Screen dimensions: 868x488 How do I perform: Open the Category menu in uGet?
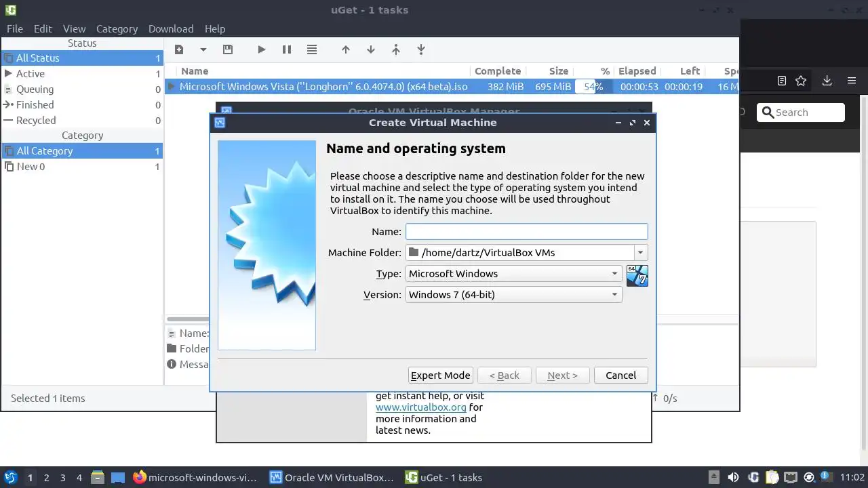click(117, 28)
